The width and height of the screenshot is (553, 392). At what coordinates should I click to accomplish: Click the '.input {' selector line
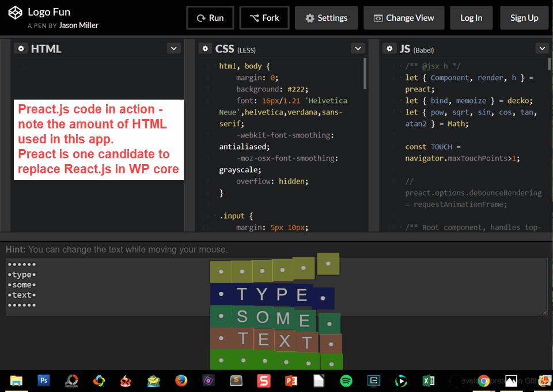click(x=236, y=216)
